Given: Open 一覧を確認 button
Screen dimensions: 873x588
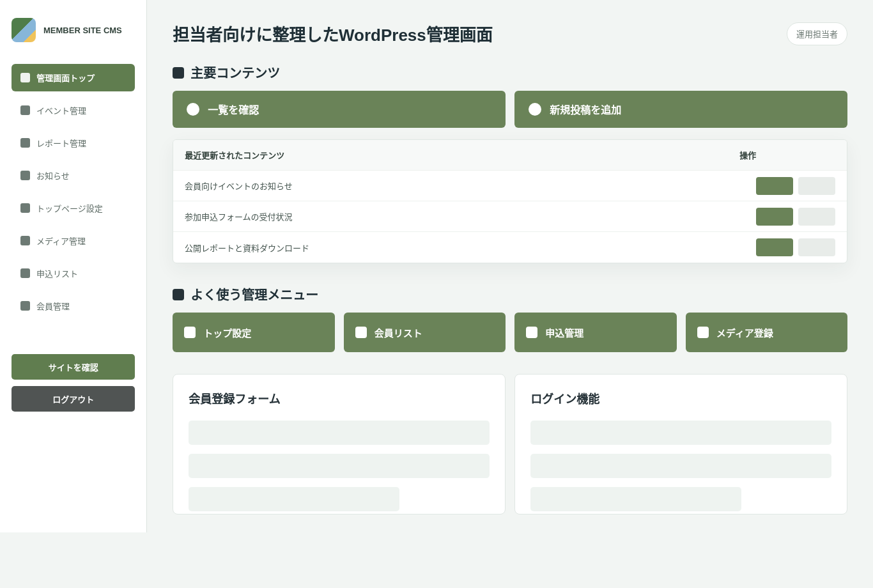Looking at the screenshot, I should click(x=339, y=109).
